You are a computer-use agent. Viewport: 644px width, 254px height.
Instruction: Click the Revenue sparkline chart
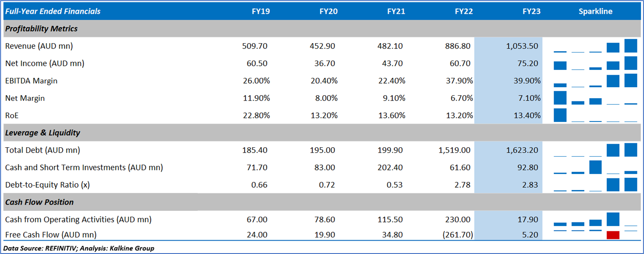[x=595, y=46]
